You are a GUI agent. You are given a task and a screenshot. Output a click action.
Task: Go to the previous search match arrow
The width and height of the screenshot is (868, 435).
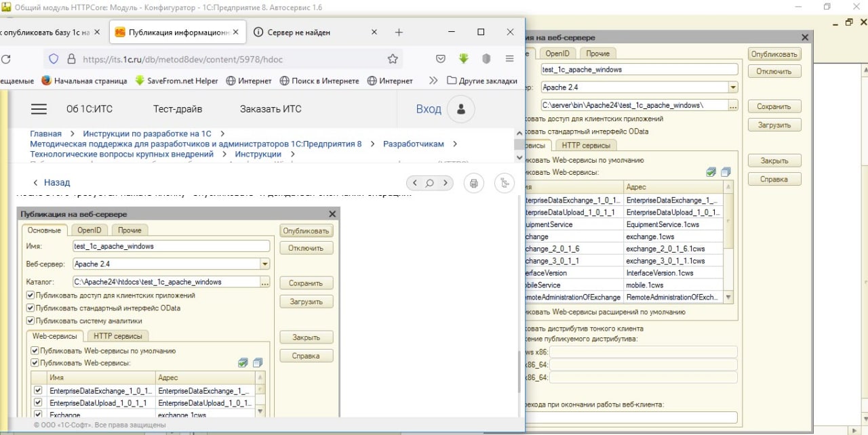(x=415, y=183)
